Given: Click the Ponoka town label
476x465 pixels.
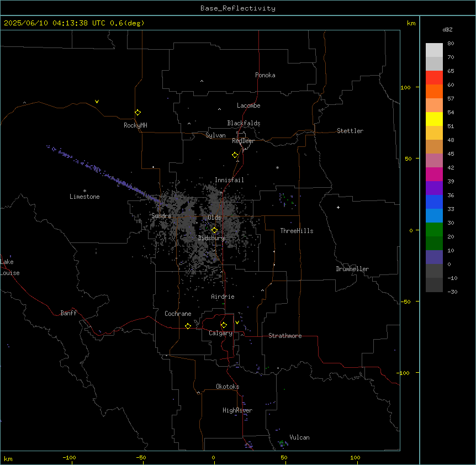Looking at the screenshot, I should tap(265, 75).
